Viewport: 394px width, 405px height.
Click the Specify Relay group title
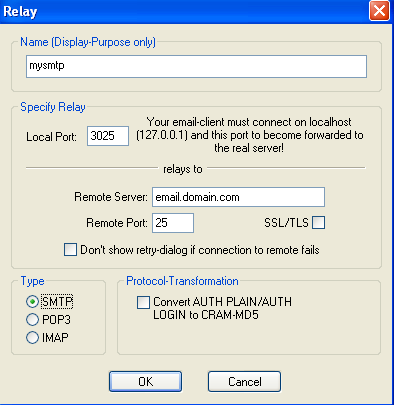pos(53,107)
